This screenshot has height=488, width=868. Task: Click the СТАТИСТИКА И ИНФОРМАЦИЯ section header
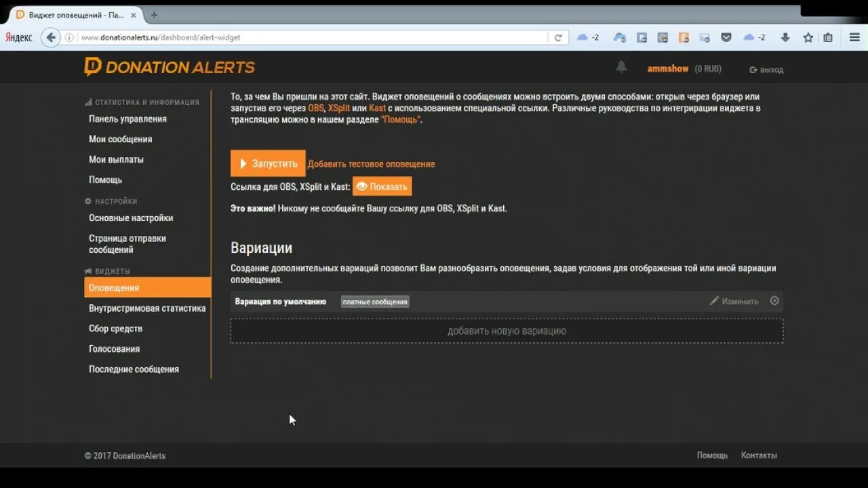tap(142, 102)
